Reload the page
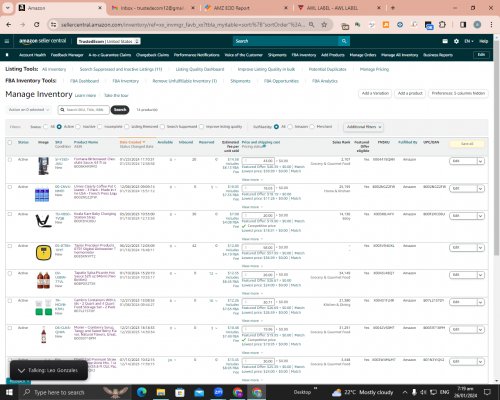Viewport: 500px width, 400px height. [x=37, y=25]
